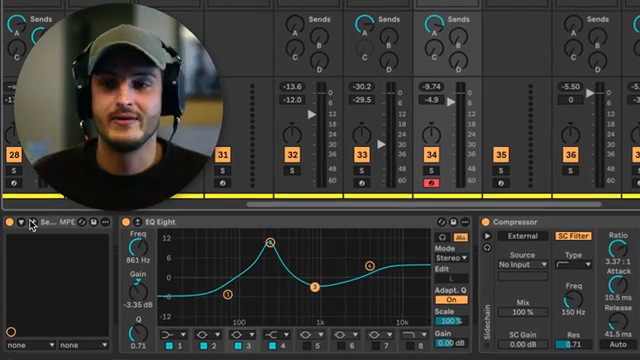The height and width of the screenshot is (360, 640).
Task: Click EQ Scale 100 % slider
Action: 451,321
